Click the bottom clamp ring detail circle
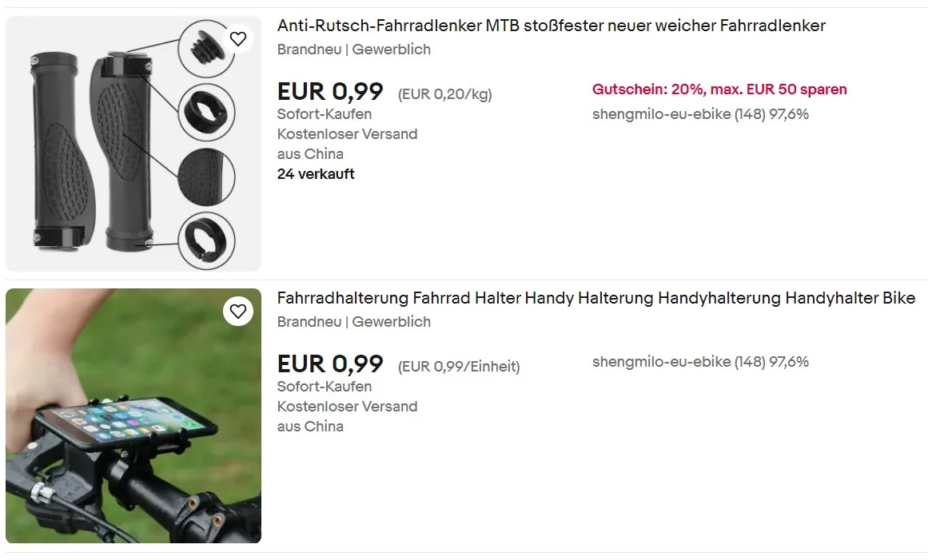928x560 pixels. point(206,240)
